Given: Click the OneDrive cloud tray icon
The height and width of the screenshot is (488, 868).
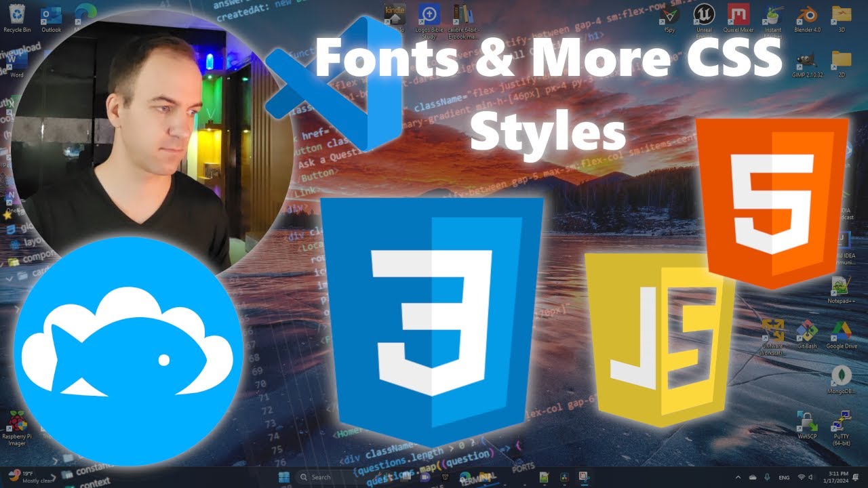Looking at the screenshot, I should [x=752, y=476].
